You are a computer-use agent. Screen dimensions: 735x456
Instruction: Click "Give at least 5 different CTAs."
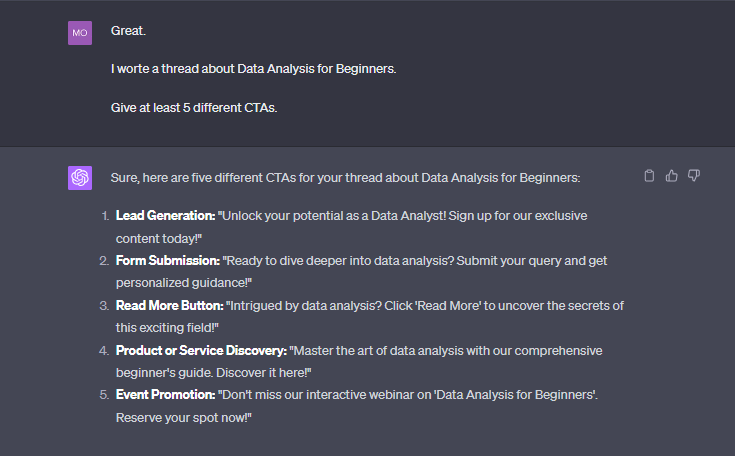coord(193,107)
